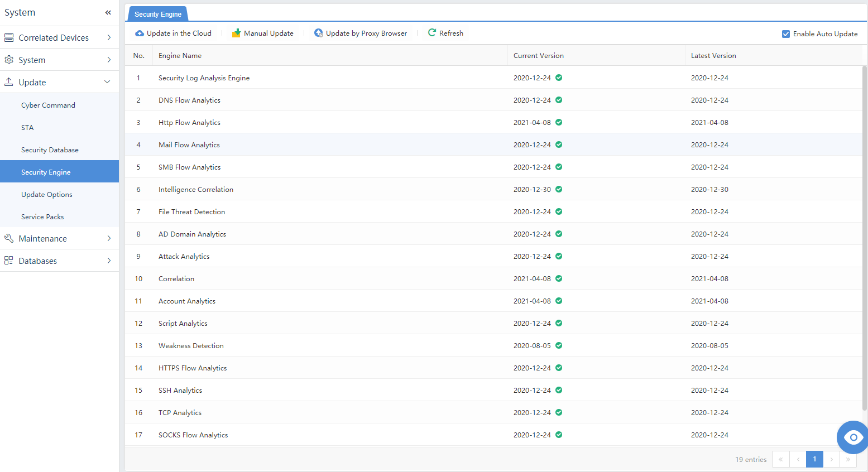Open the Security Database page

pos(50,150)
